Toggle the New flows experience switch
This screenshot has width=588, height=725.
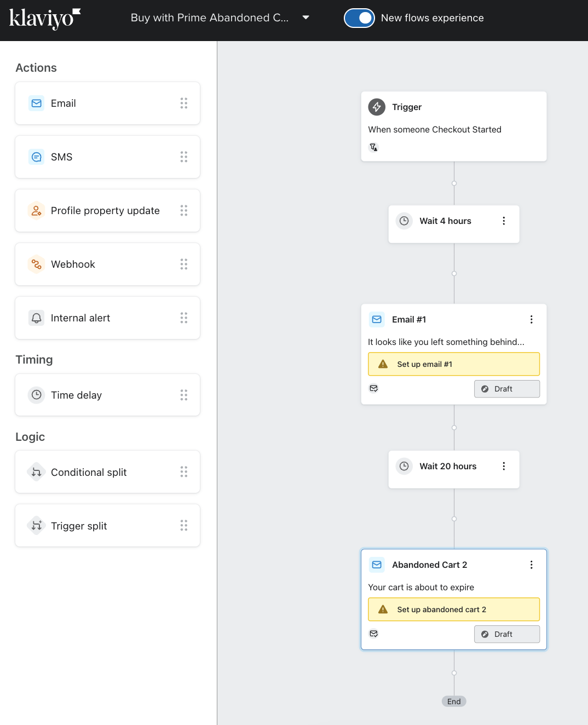tap(359, 18)
